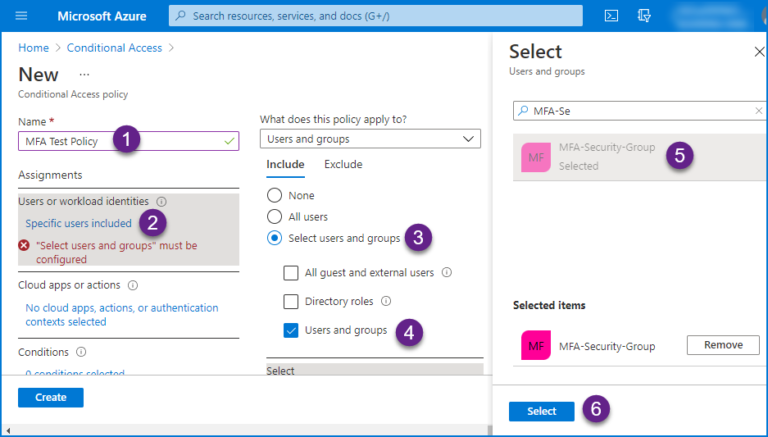Click the Selected items heading
Screen dimensions: 768x437
point(549,305)
